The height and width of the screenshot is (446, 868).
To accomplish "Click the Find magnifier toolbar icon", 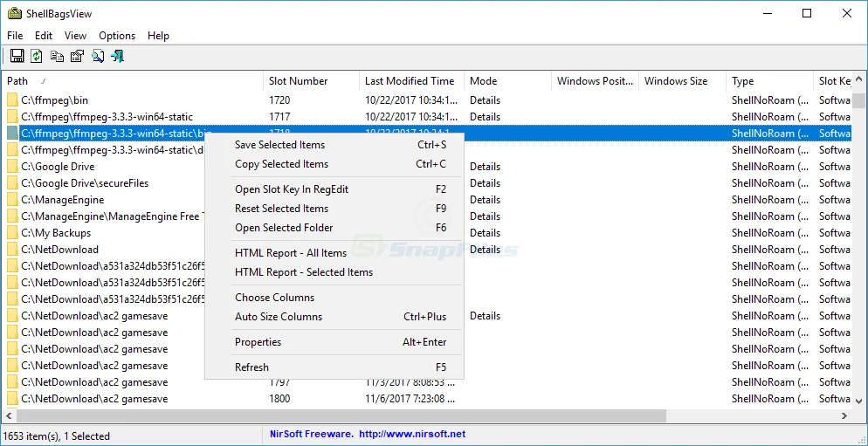I will [98, 56].
